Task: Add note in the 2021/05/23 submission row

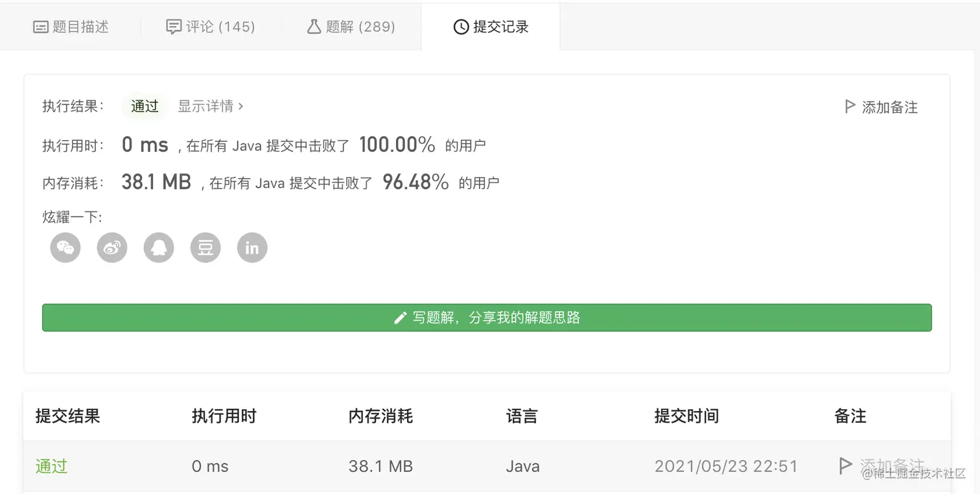Action: point(881,465)
